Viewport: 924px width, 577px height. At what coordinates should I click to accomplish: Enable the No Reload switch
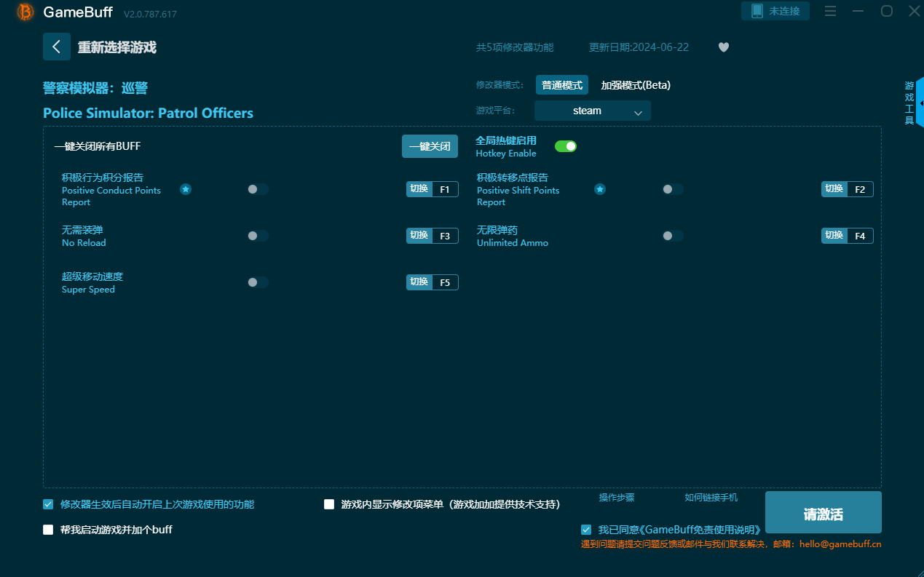(x=258, y=236)
